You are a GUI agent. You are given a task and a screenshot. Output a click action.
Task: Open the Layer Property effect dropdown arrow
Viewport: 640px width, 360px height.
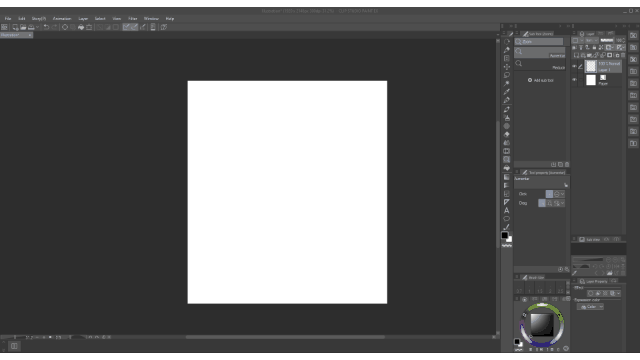(619, 293)
